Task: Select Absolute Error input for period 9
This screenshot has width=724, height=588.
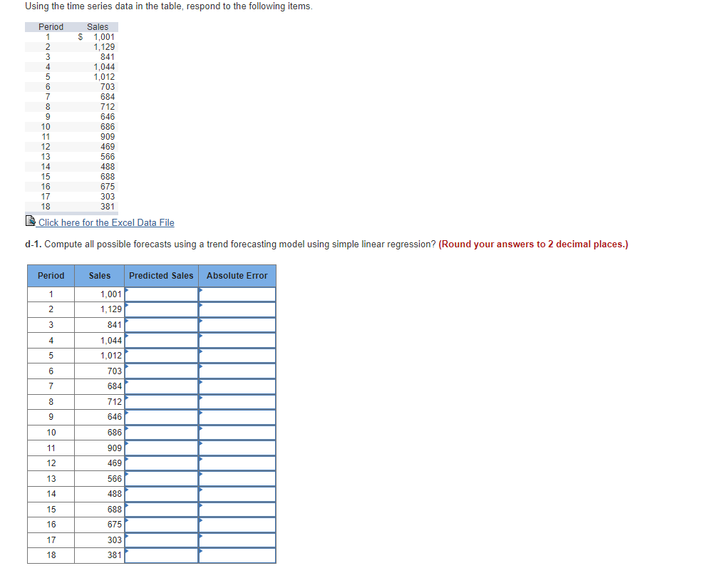Action: tap(237, 417)
